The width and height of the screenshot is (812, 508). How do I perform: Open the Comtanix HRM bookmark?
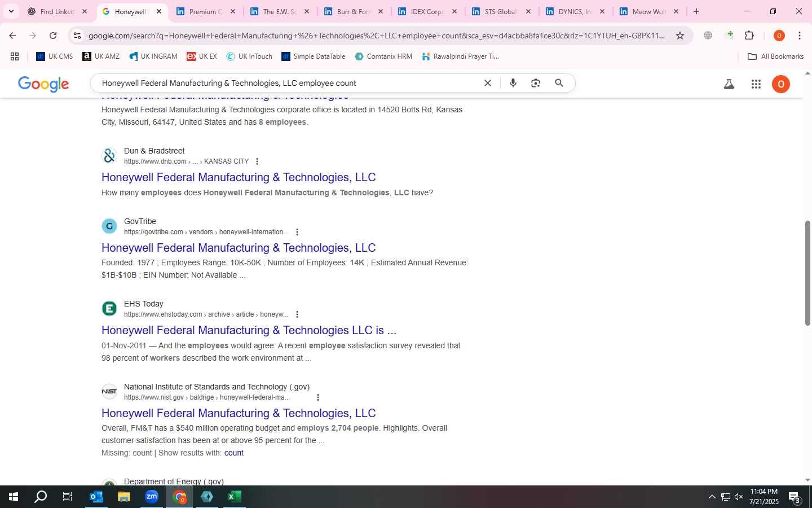[383, 56]
